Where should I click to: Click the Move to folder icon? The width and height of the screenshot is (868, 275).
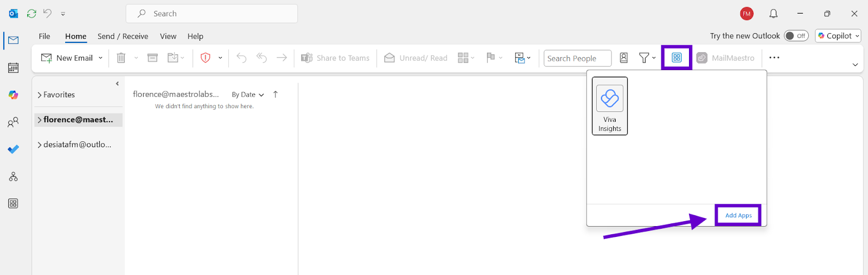(173, 58)
